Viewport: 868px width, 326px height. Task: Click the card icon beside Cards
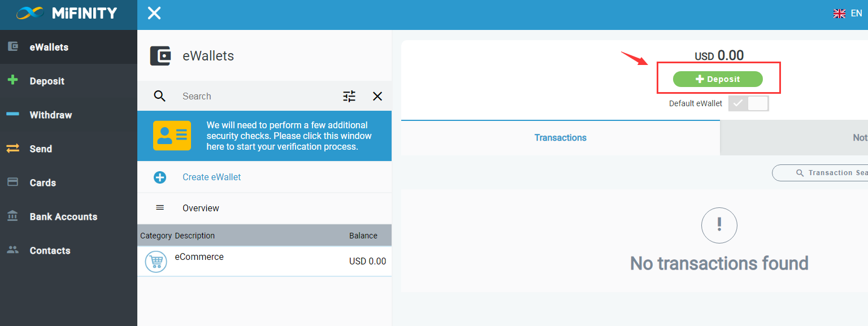pos(12,182)
